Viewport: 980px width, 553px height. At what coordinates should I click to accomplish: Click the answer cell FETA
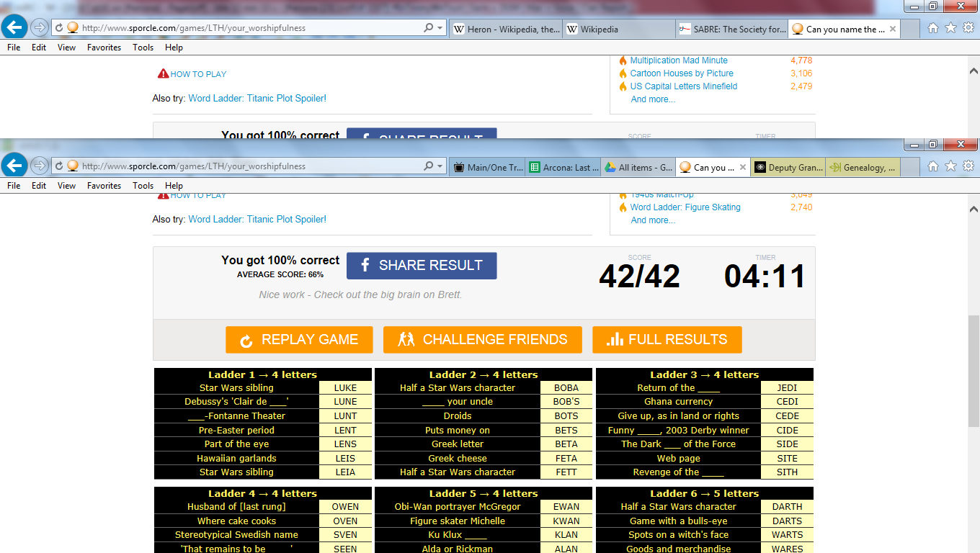pos(566,459)
